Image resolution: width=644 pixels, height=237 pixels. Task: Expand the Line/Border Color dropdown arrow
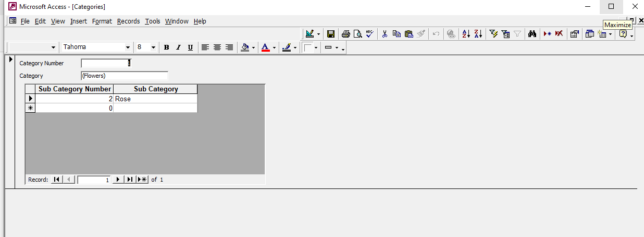(295, 47)
